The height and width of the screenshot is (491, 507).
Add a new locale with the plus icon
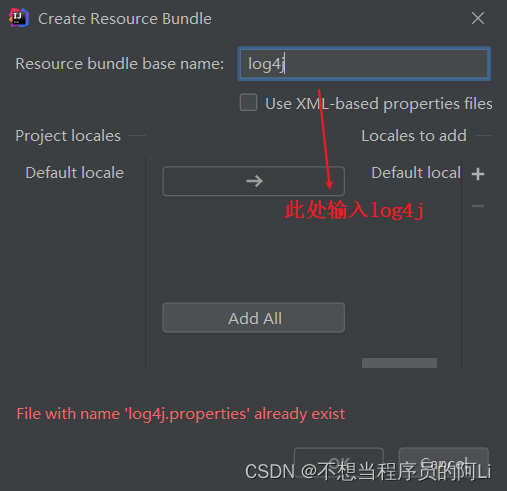(x=478, y=174)
